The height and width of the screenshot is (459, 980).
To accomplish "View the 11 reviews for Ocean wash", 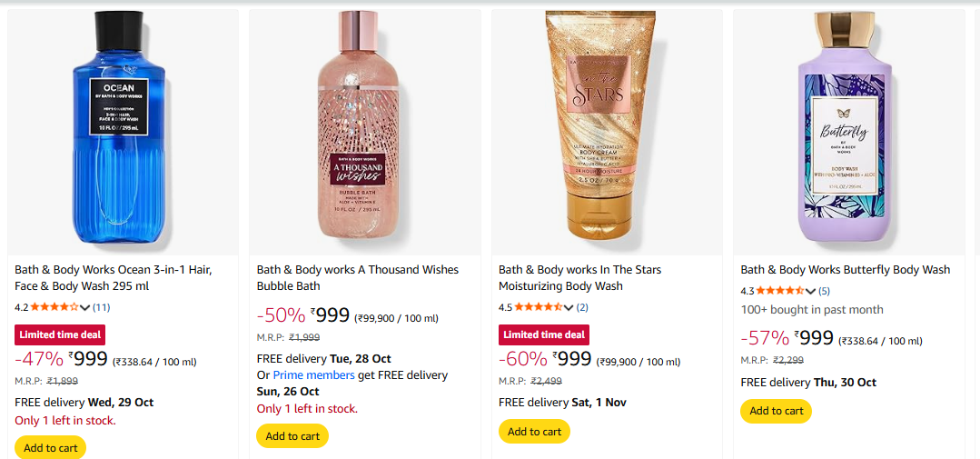I will click(102, 307).
